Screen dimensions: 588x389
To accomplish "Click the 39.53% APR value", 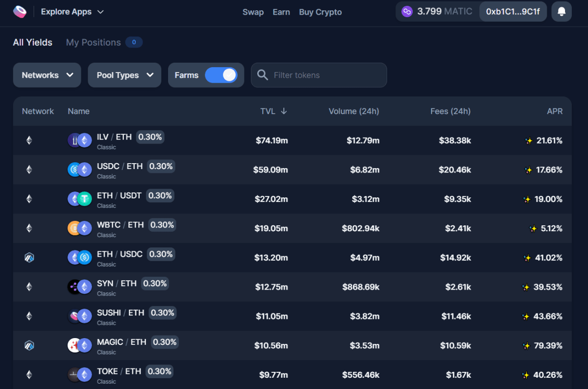I will pos(548,287).
